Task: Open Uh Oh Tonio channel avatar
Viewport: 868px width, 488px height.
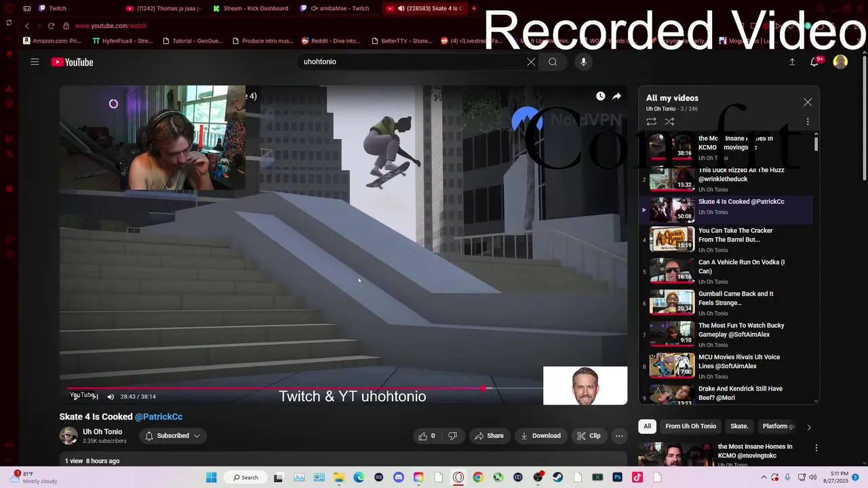Action: point(68,436)
